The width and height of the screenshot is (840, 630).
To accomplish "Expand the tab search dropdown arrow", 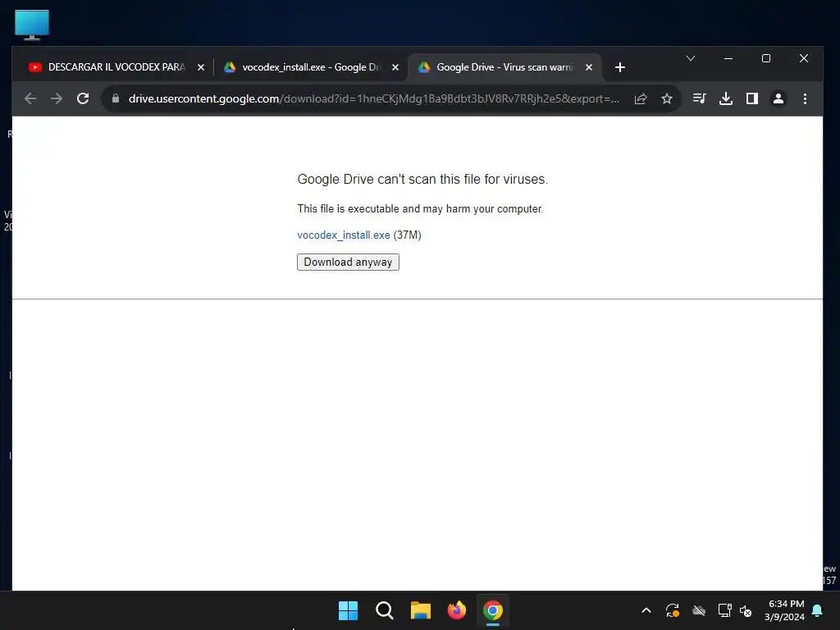I will click(x=691, y=58).
